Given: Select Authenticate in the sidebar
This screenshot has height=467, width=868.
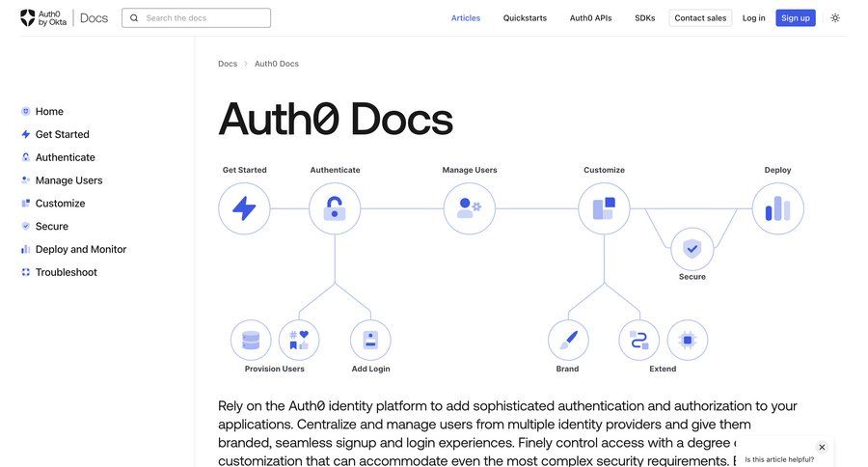Looking at the screenshot, I should point(66,157).
